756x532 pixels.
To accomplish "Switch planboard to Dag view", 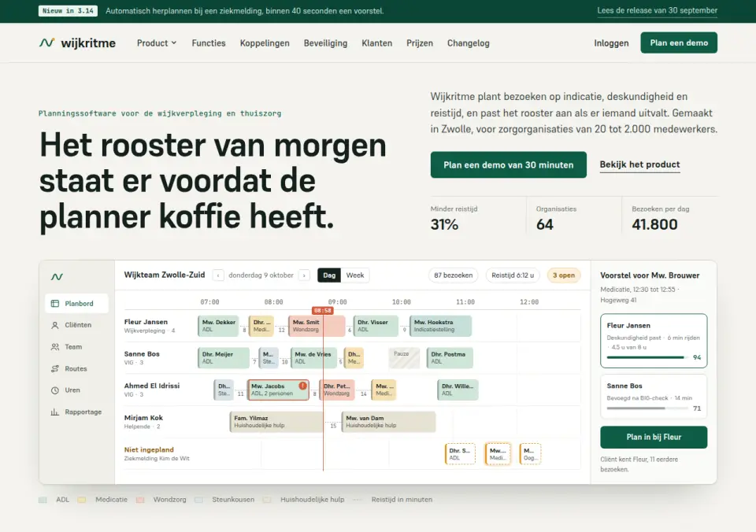I will pos(329,275).
